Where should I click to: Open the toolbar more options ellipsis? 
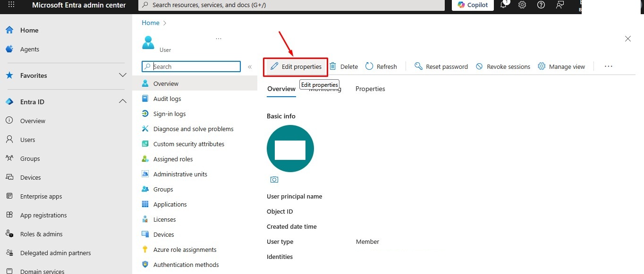[608, 66]
